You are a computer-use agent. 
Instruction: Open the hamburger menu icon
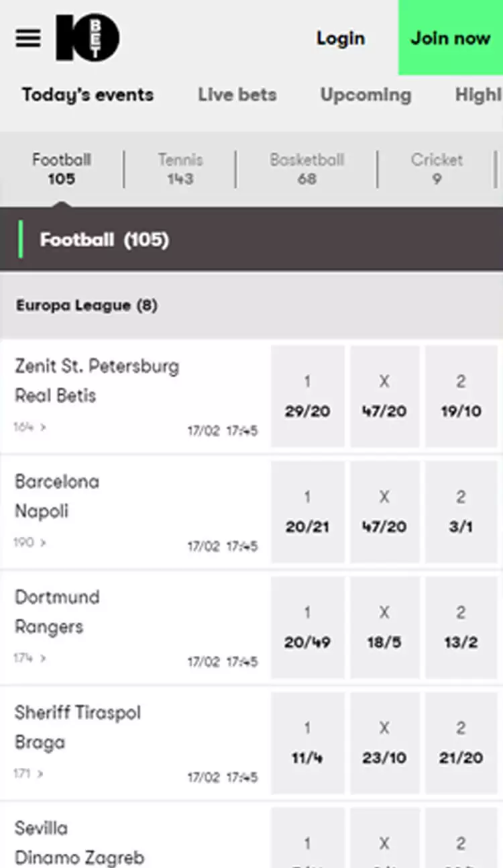28,38
